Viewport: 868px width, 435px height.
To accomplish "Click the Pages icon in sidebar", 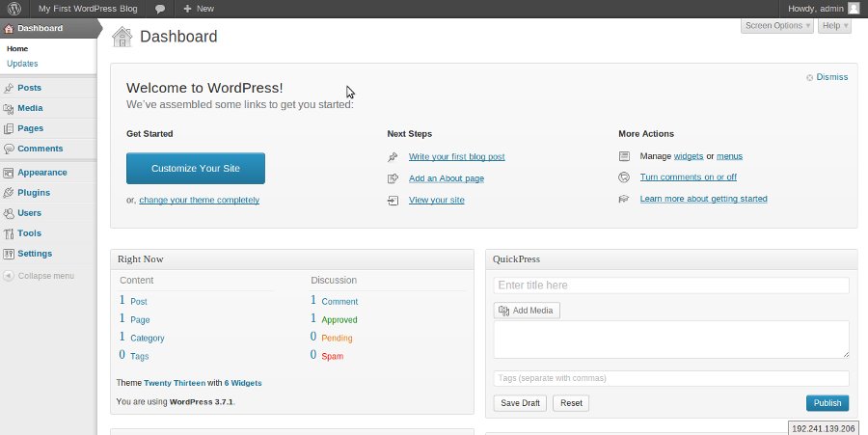I will pos(9,128).
